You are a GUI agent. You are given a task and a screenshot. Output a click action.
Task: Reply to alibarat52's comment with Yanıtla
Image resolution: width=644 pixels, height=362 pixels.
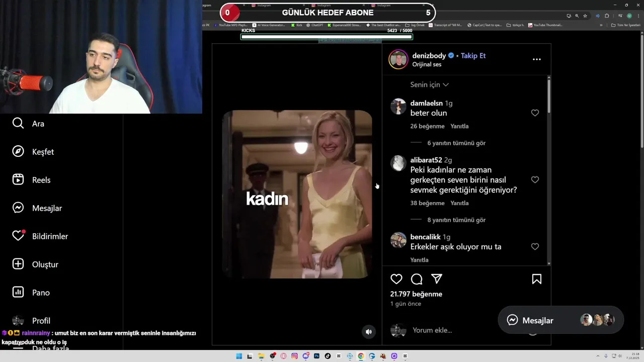point(459,203)
